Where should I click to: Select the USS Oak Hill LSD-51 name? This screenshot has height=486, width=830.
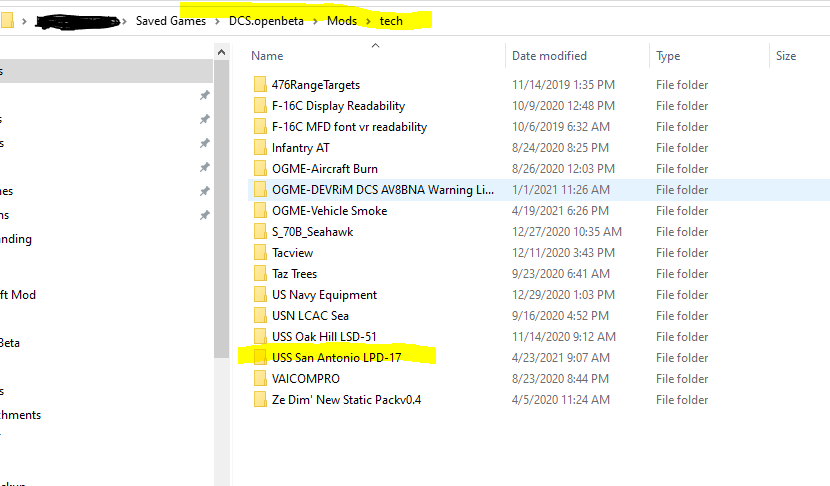point(324,337)
